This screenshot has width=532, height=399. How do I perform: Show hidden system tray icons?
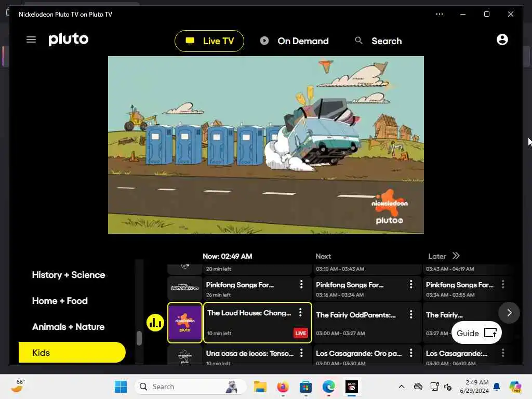[402, 387]
